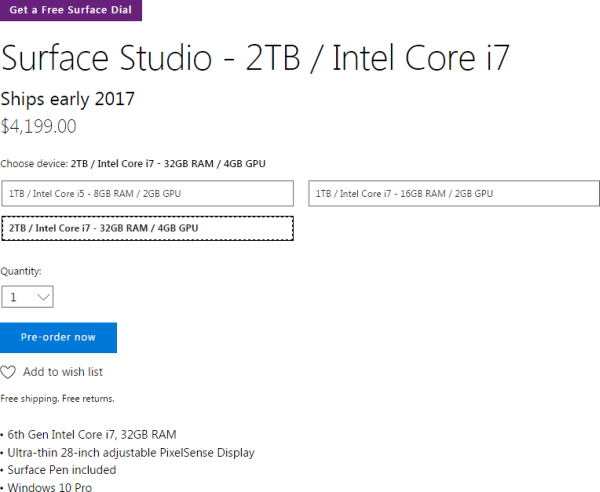Click the Quantity dropdown chevron arrow

click(x=42, y=297)
